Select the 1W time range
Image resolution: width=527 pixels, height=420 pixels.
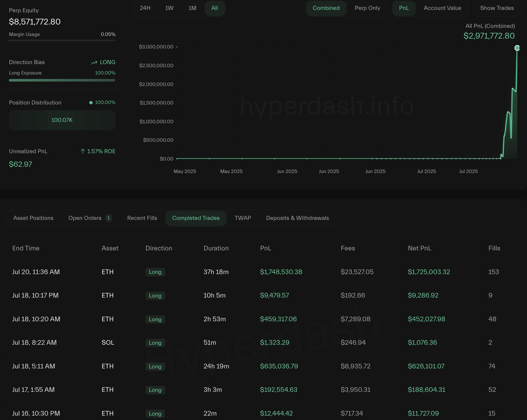(x=169, y=8)
